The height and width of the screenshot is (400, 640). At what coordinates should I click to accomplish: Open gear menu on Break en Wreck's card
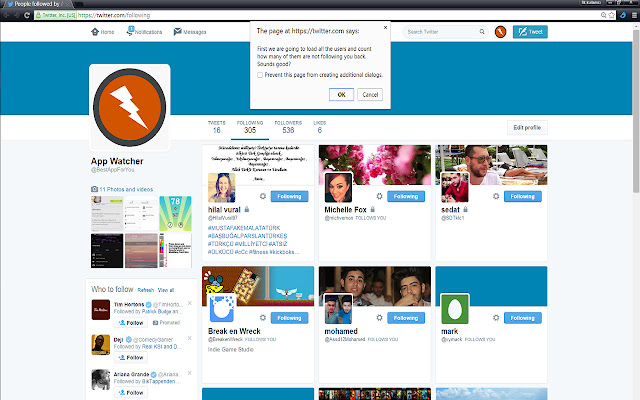pyautogui.click(x=263, y=317)
